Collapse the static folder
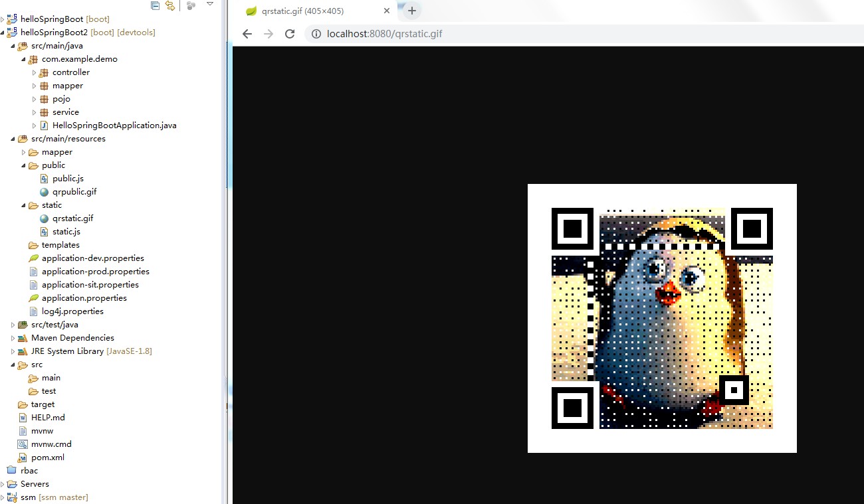 [23, 205]
